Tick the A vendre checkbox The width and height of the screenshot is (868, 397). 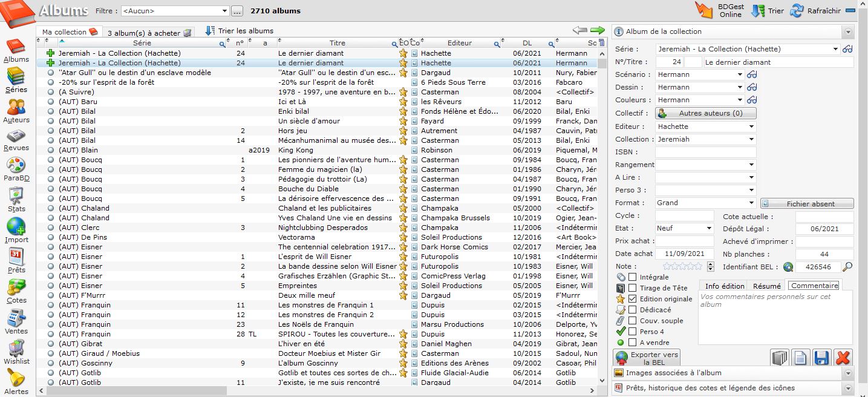(x=632, y=343)
